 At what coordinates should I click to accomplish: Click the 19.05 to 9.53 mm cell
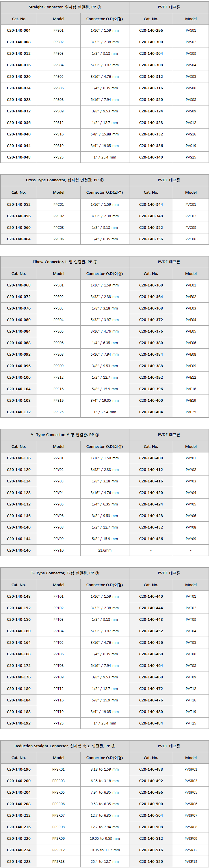coord(105,838)
